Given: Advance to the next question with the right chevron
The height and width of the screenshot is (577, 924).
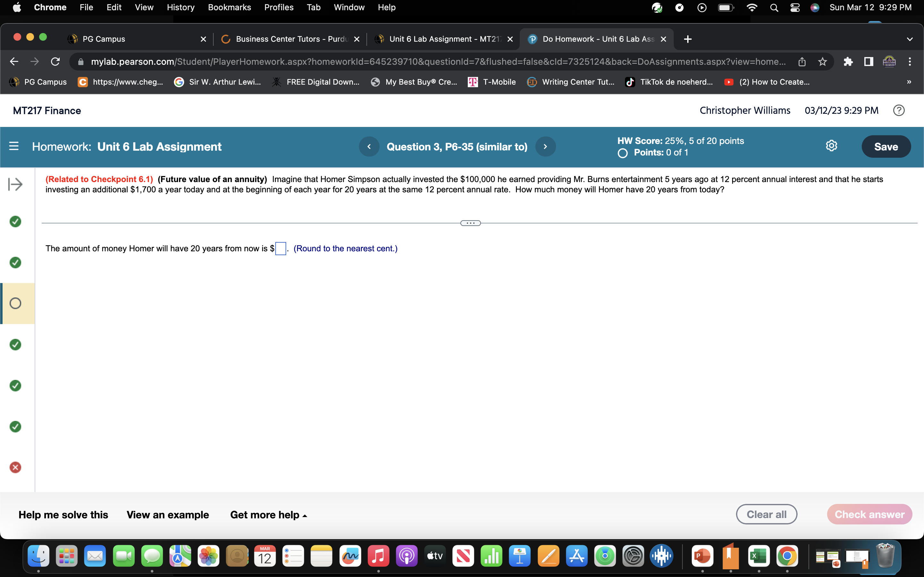Looking at the screenshot, I should [x=545, y=146].
